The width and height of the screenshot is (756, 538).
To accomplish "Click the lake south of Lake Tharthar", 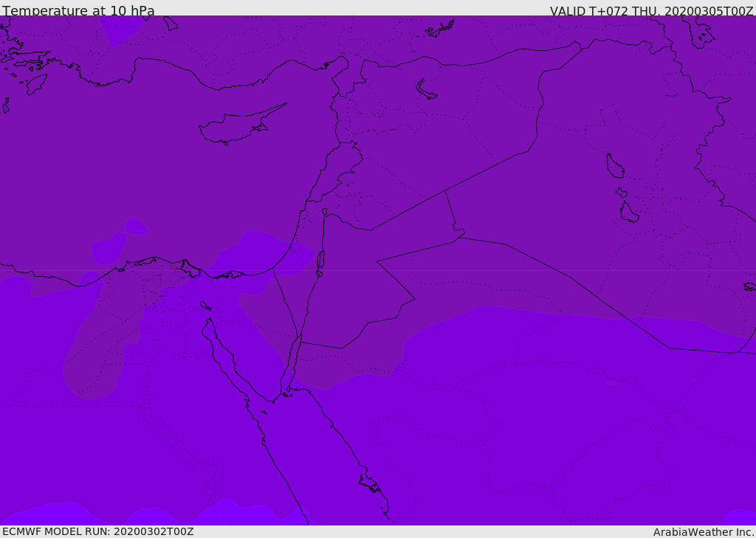I will (x=629, y=213).
